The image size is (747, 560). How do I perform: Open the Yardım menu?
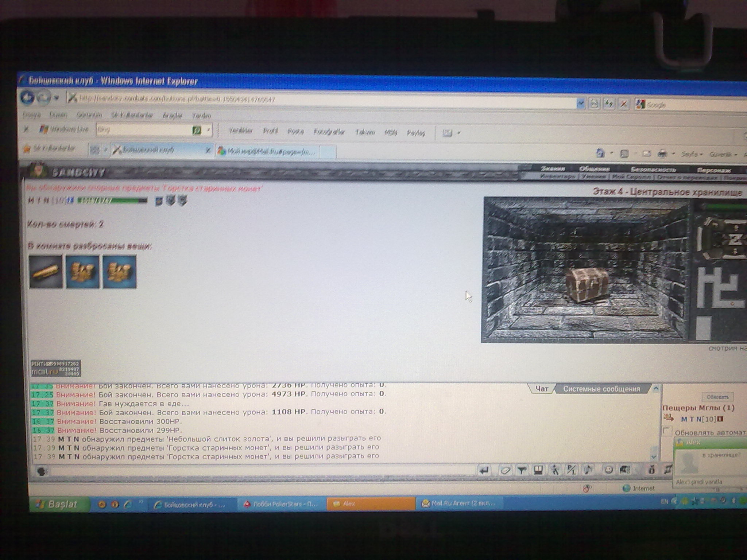coord(201,116)
